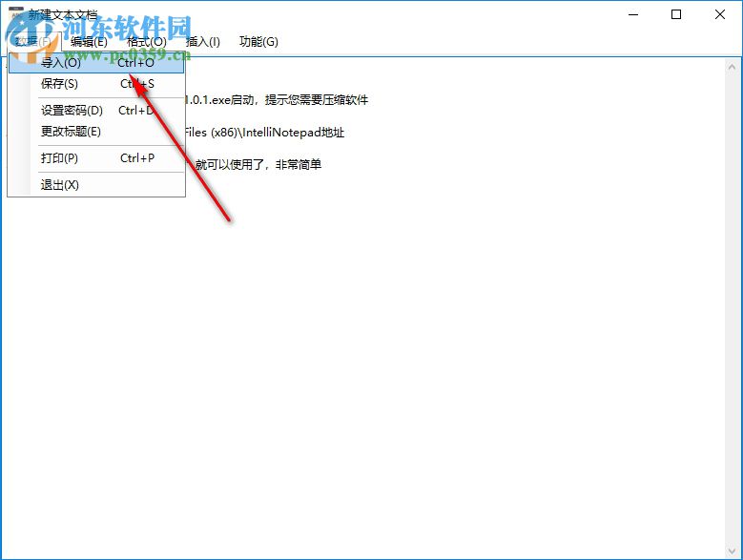Select 导入(O) menu entry
The height and width of the screenshot is (560, 743).
(96, 63)
